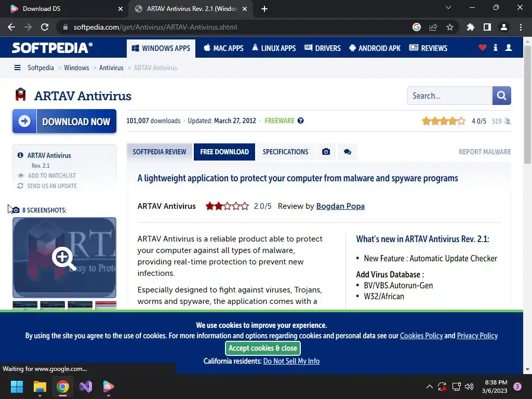Click the info icon in Softpedia header
This screenshot has height=399, width=532.
[495, 47]
